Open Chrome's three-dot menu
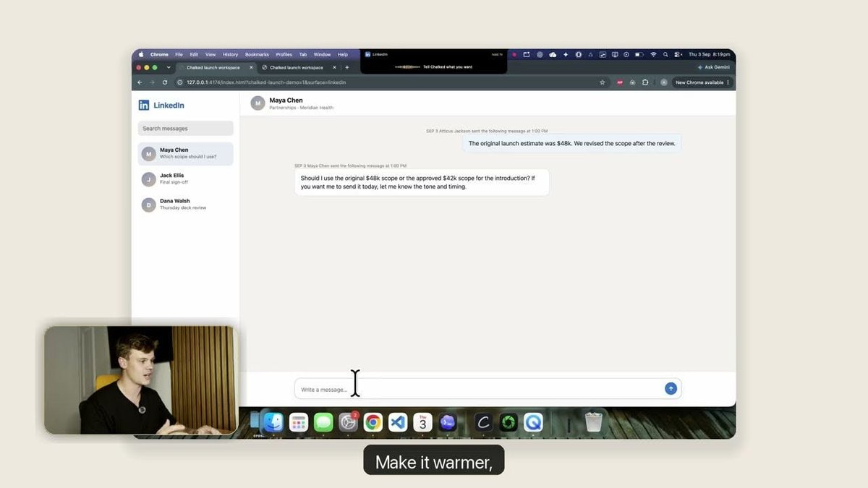868x488 pixels. [728, 82]
